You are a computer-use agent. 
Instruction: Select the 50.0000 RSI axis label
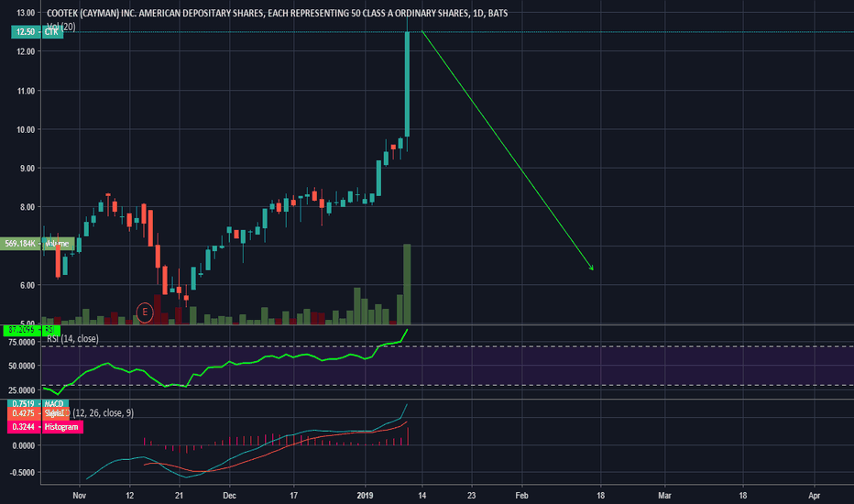click(21, 366)
